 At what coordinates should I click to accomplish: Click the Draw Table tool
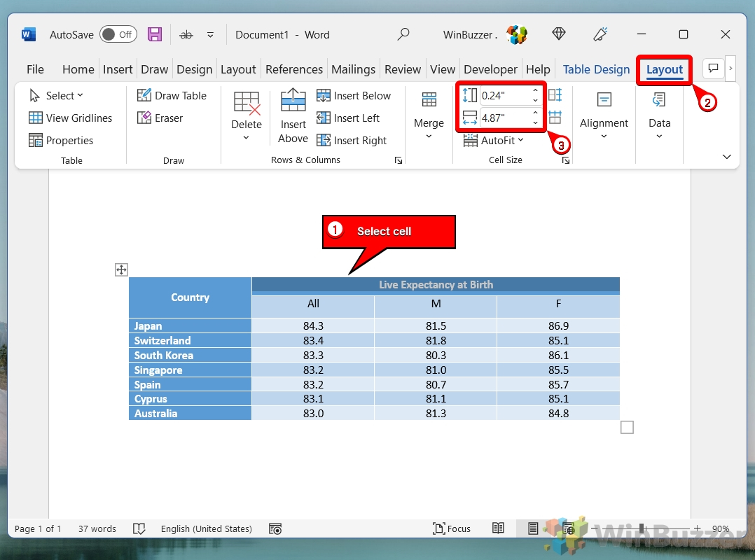click(x=172, y=96)
